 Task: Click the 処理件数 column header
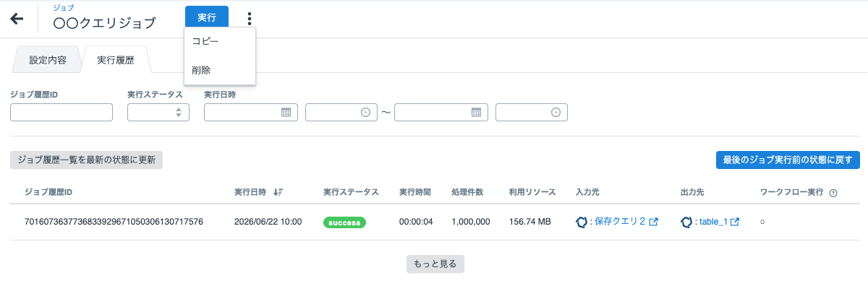click(467, 193)
